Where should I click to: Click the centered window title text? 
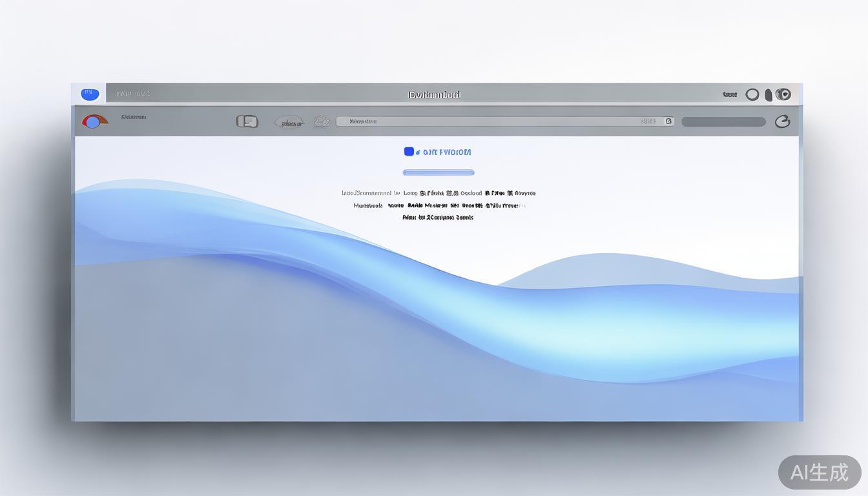click(434, 95)
